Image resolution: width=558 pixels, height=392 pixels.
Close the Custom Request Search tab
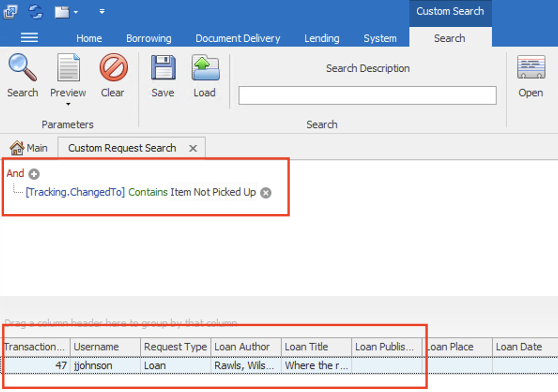[193, 148]
